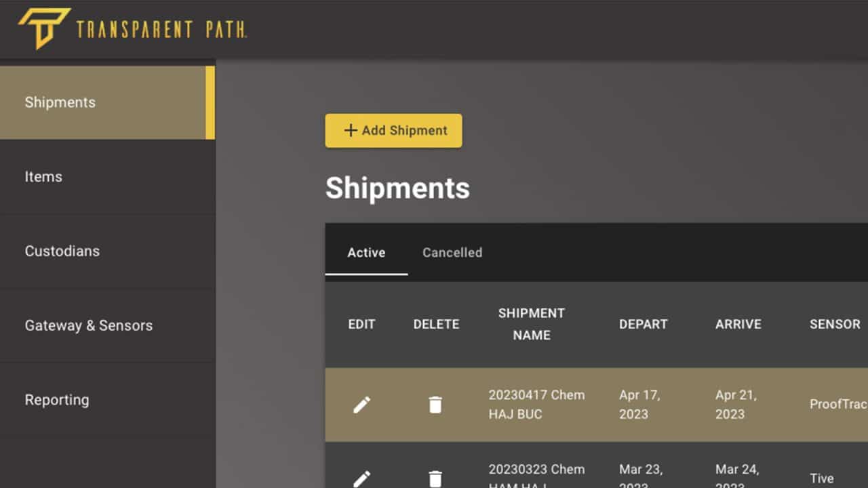This screenshot has height=488, width=868.
Task: Open the Reporting section
Action: [57, 400]
